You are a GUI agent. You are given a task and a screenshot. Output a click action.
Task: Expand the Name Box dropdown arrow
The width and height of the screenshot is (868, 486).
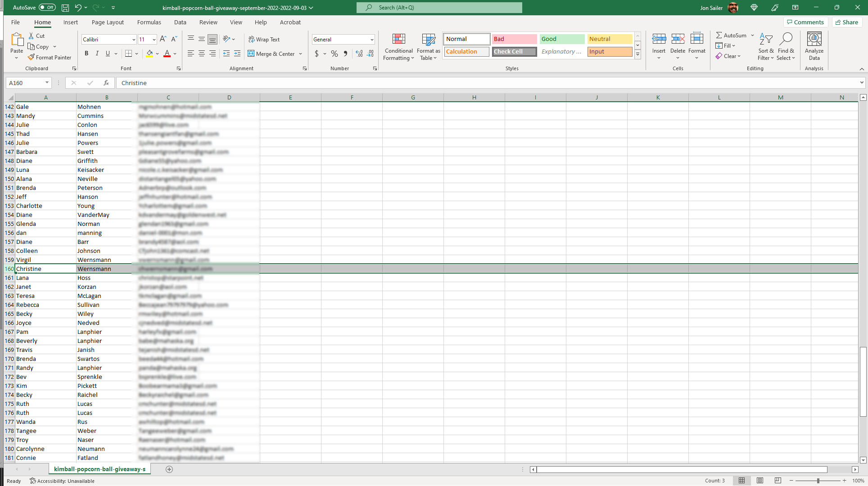(x=47, y=83)
